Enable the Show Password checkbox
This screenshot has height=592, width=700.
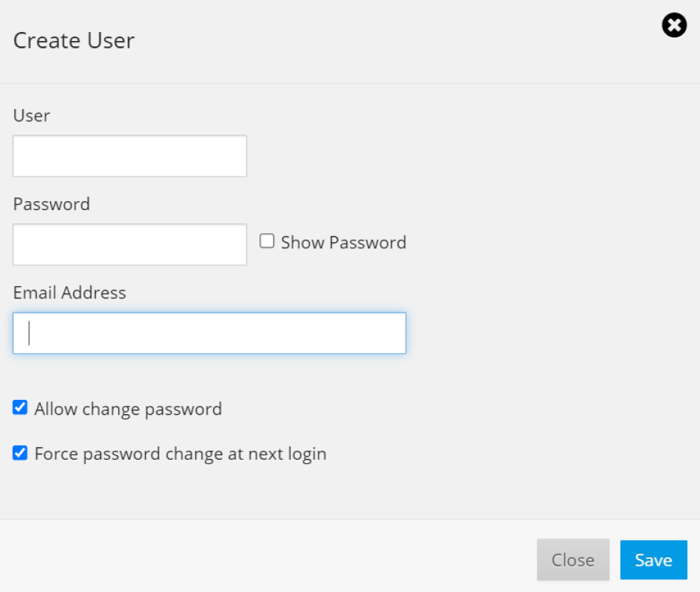tap(267, 241)
